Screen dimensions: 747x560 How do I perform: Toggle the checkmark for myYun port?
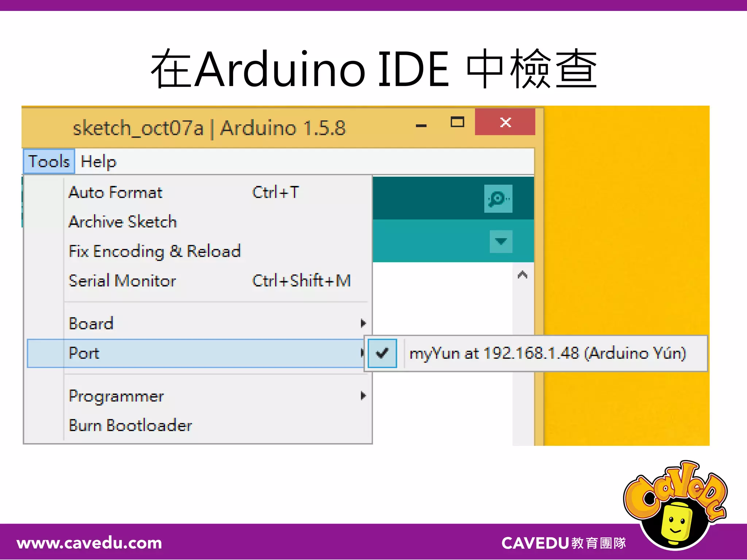[382, 353]
